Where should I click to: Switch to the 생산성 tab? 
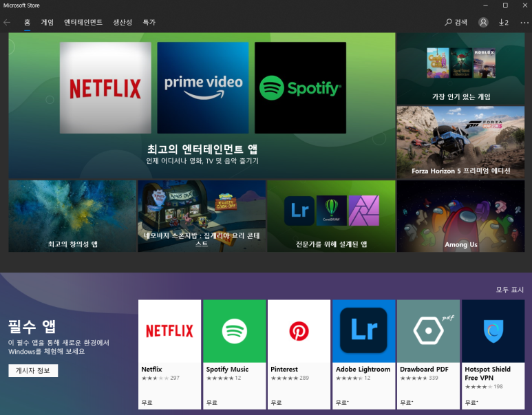123,23
